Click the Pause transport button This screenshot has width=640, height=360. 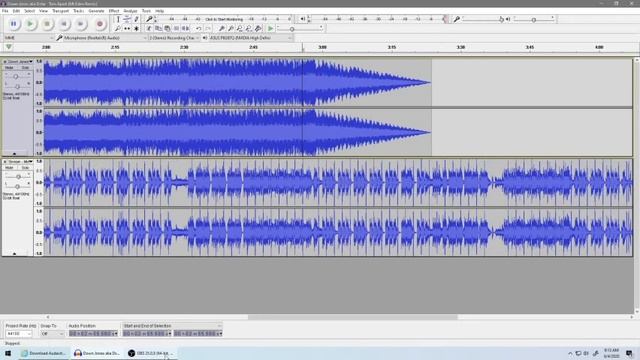point(13,24)
